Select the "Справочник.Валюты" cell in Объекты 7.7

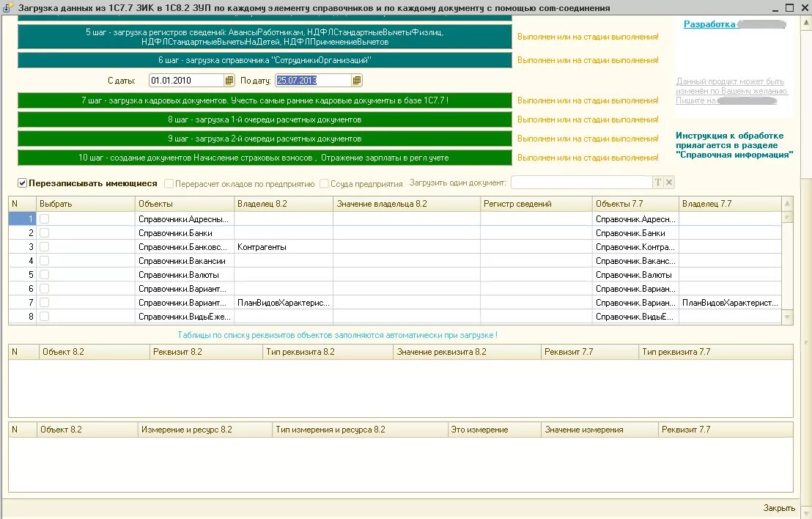[x=635, y=274]
